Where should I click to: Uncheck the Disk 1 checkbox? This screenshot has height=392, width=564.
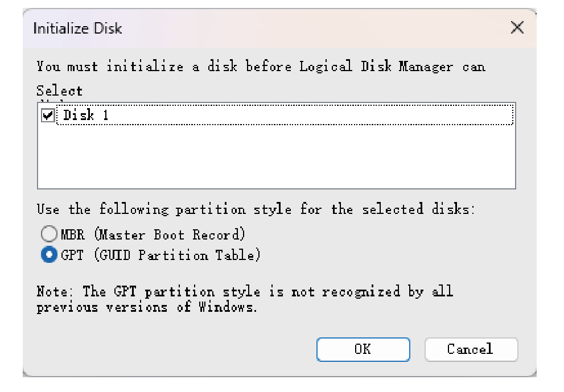(x=48, y=115)
